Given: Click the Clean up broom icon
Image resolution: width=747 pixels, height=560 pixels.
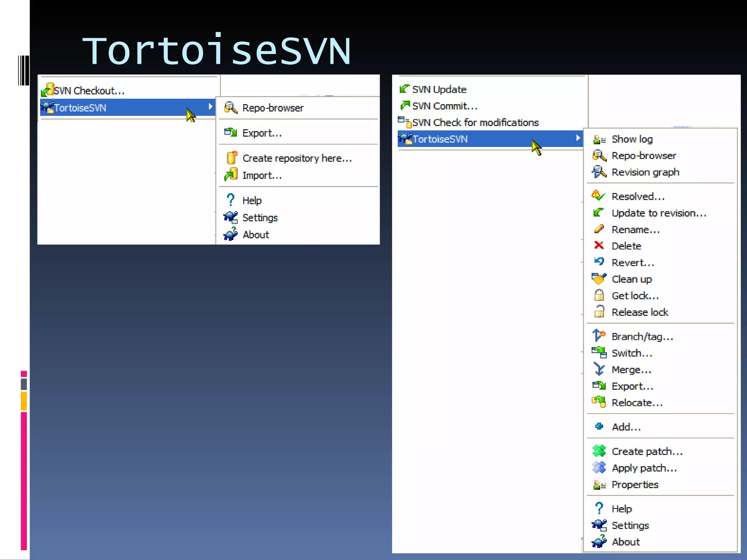Looking at the screenshot, I should click(599, 279).
